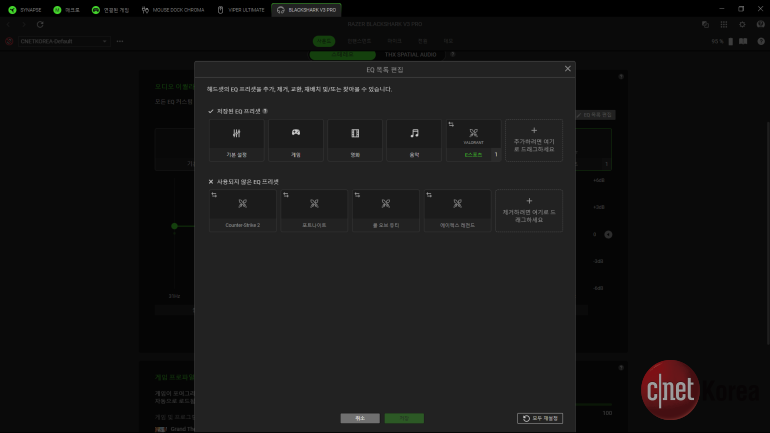This screenshot has height=433, width=770.
Task: Click the green EQ band slider handle
Action: (x=174, y=226)
